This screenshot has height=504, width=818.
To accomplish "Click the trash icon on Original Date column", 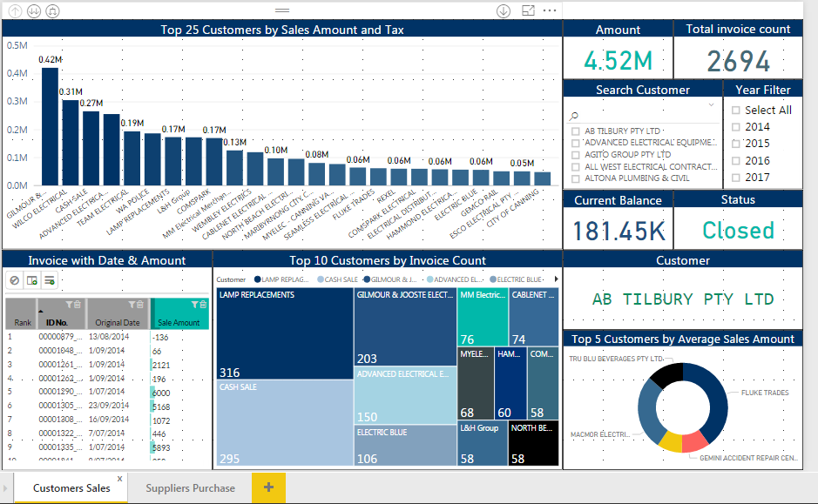I will (x=140, y=305).
